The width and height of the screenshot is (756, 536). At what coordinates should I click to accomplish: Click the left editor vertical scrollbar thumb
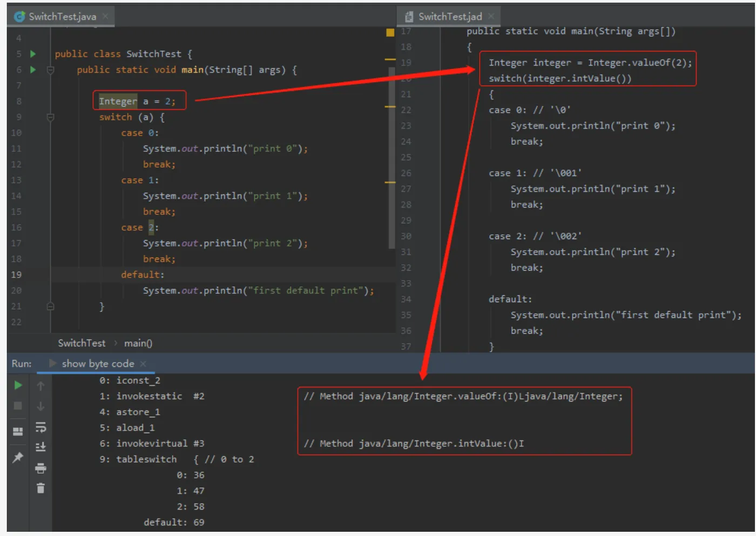point(391,158)
